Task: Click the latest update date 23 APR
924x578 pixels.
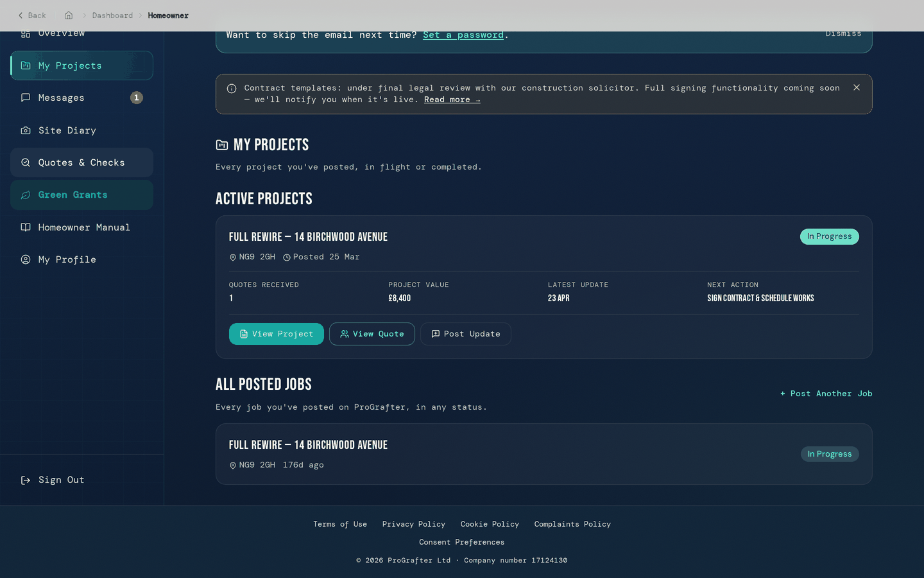Action: 559,298
